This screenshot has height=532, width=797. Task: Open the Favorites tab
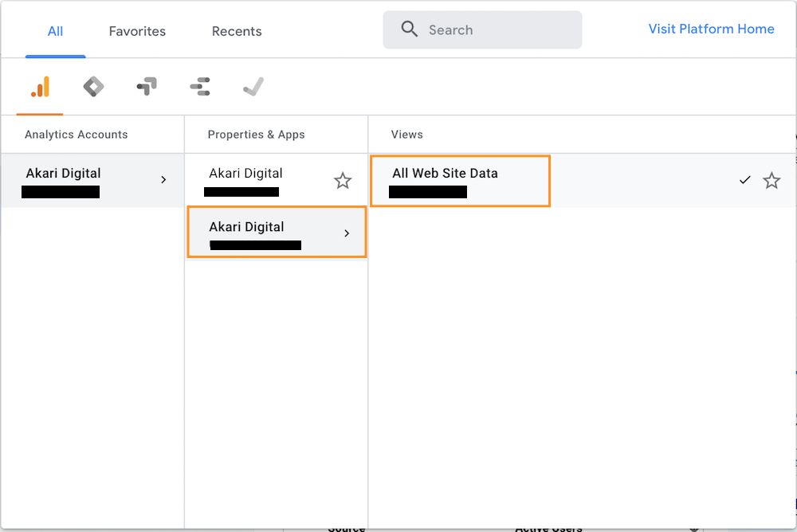coord(137,32)
